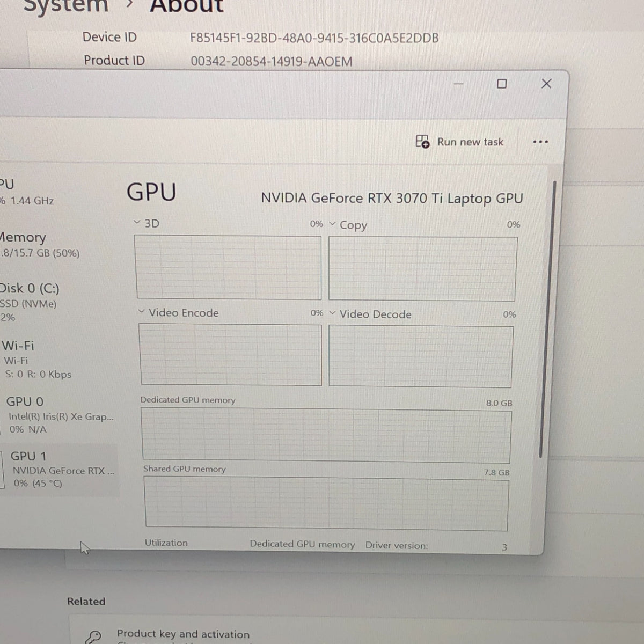Click the Related heading in Settings
Viewport: 644px width, 644px height.
pos(86,602)
